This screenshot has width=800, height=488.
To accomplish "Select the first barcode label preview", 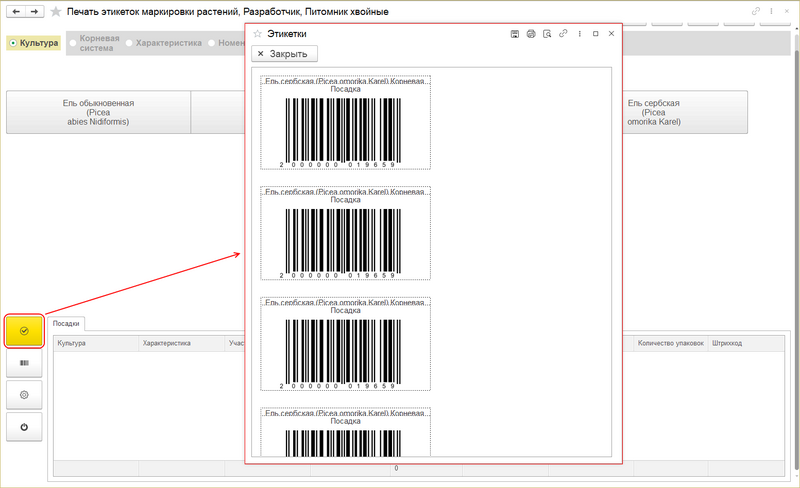I will 345,123.
